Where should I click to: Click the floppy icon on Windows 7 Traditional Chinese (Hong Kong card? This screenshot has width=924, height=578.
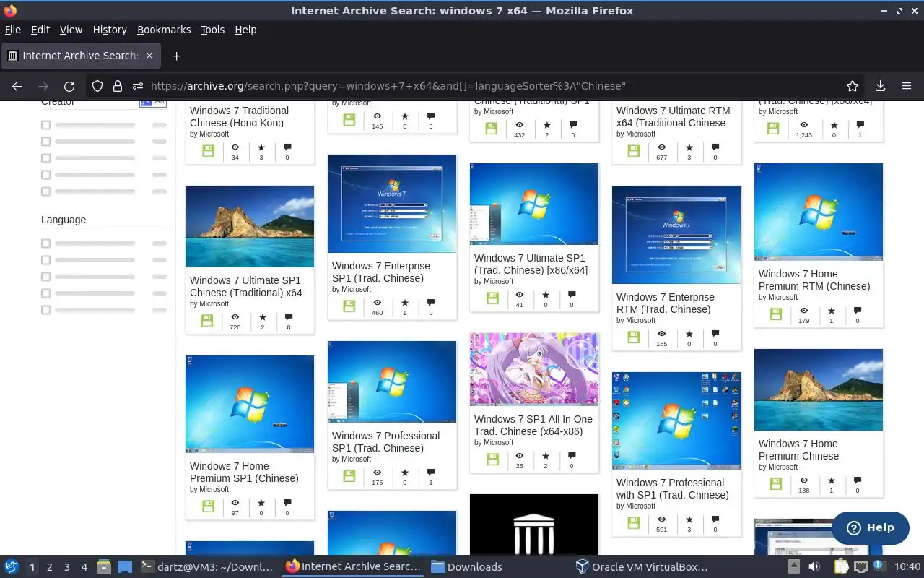[208, 151]
